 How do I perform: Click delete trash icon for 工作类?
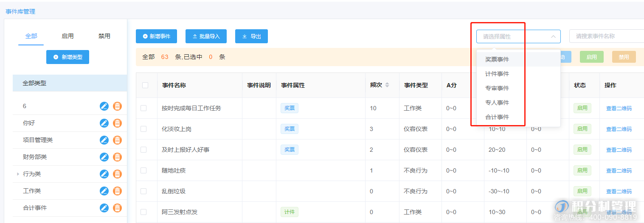(x=118, y=191)
